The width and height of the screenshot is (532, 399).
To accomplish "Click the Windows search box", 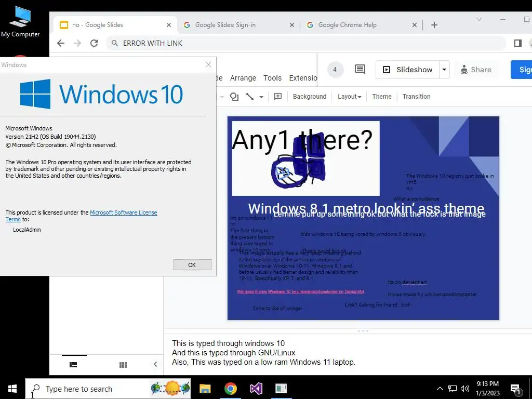I will coord(108,389).
